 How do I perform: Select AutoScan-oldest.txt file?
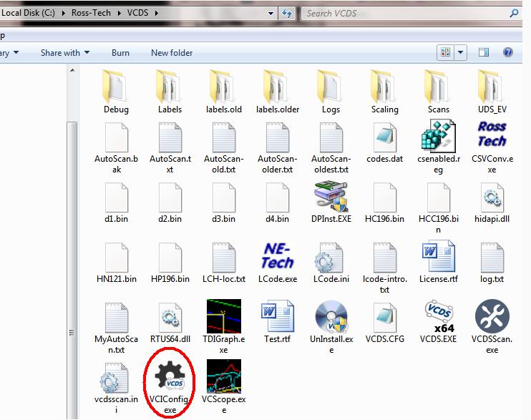point(331,147)
